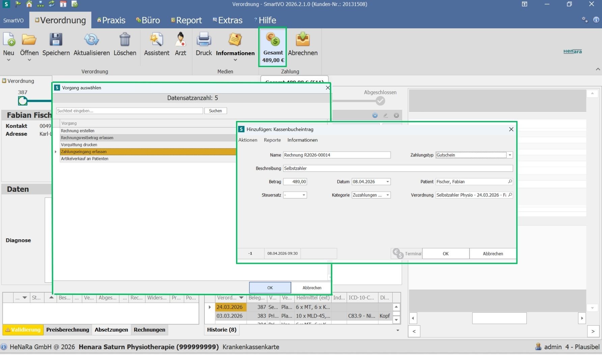Search patient with magnifier in Patient field

(x=510, y=182)
